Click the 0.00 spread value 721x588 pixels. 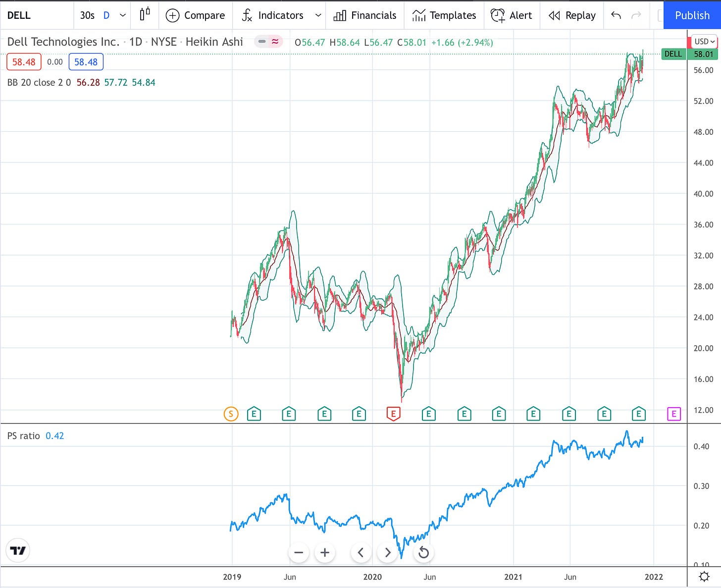click(55, 62)
